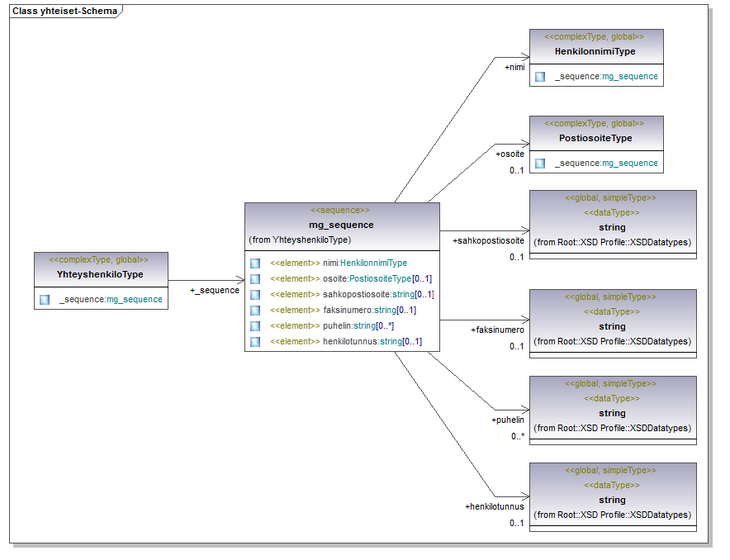The width and height of the screenshot is (730, 560).
Task: Select the +sahkopostiosoite association role label
Action: click(488, 241)
